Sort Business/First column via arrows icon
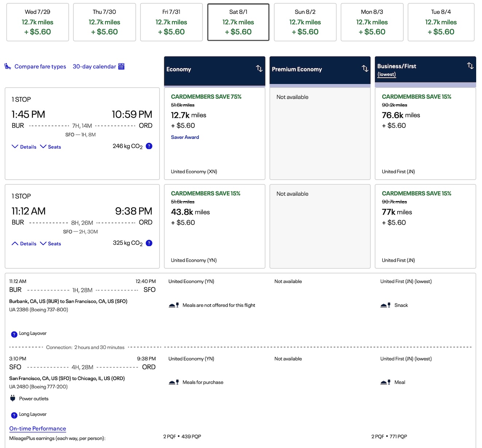The height and width of the screenshot is (448, 482). click(x=470, y=66)
